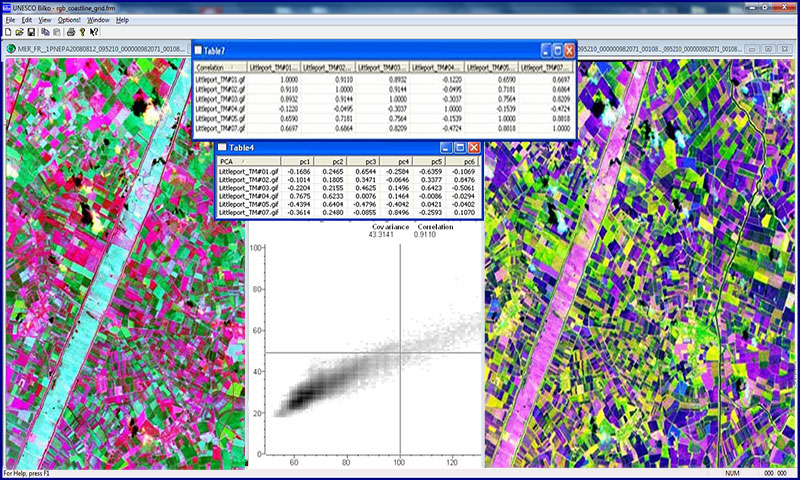Click the pc6 column header in Table4
This screenshot has width=800, height=480.
tap(461, 161)
